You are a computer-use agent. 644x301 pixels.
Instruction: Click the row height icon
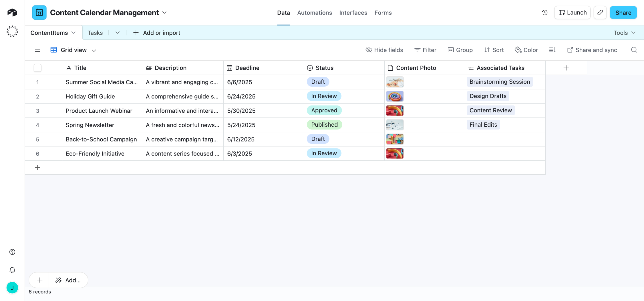(552, 50)
